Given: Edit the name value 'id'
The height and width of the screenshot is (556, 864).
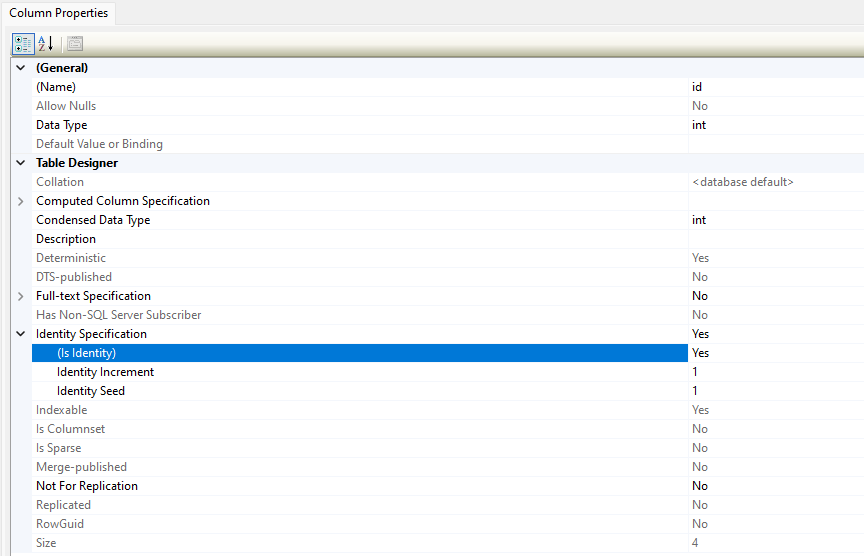Looking at the screenshot, I should (x=776, y=87).
